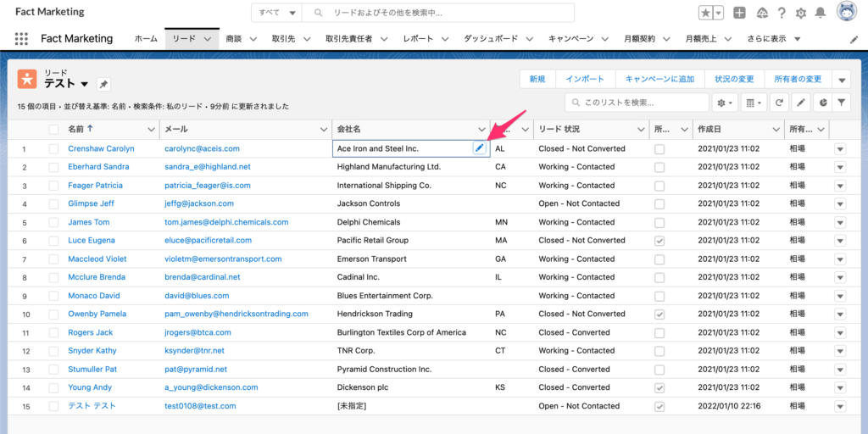Viewport: 868px width, 434px height.
Task: Open the すべて search scope dropdown
Action: tap(278, 13)
